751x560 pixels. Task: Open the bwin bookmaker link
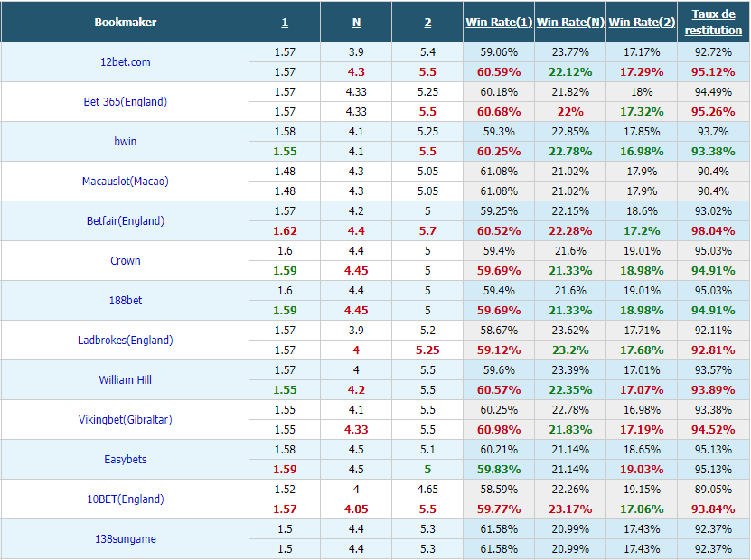point(125,141)
